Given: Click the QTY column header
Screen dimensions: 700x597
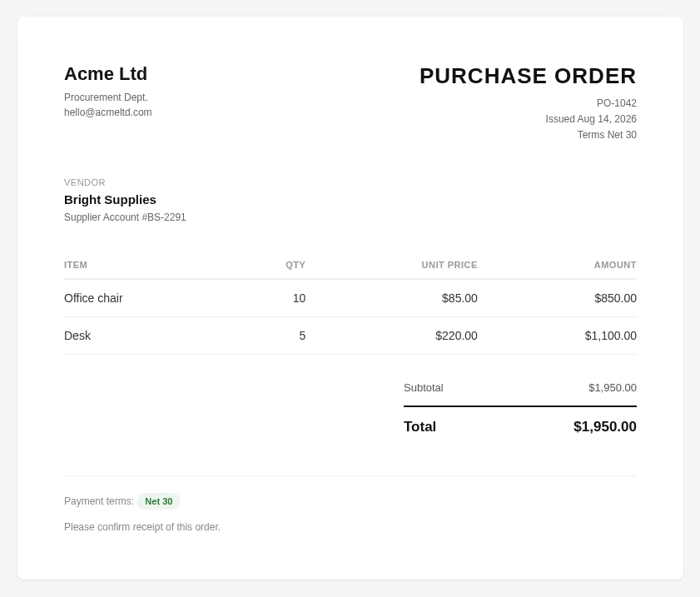Looking at the screenshot, I should [295, 265].
